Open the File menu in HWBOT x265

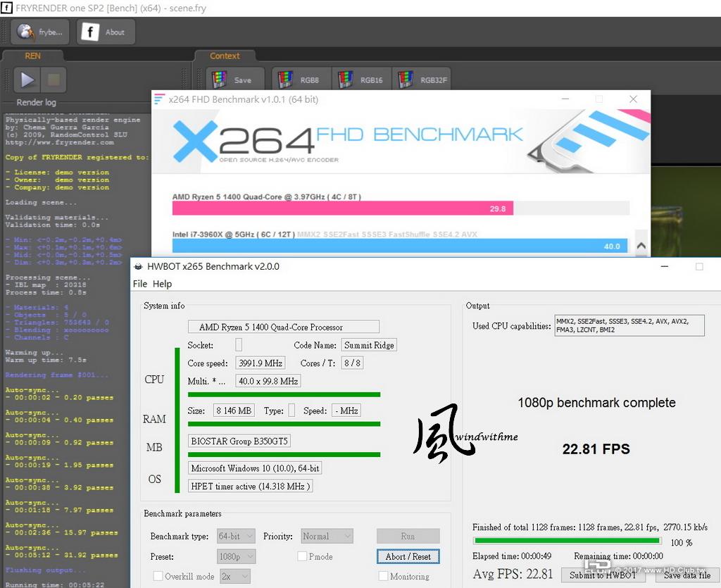pyautogui.click(x=140, y=284)
